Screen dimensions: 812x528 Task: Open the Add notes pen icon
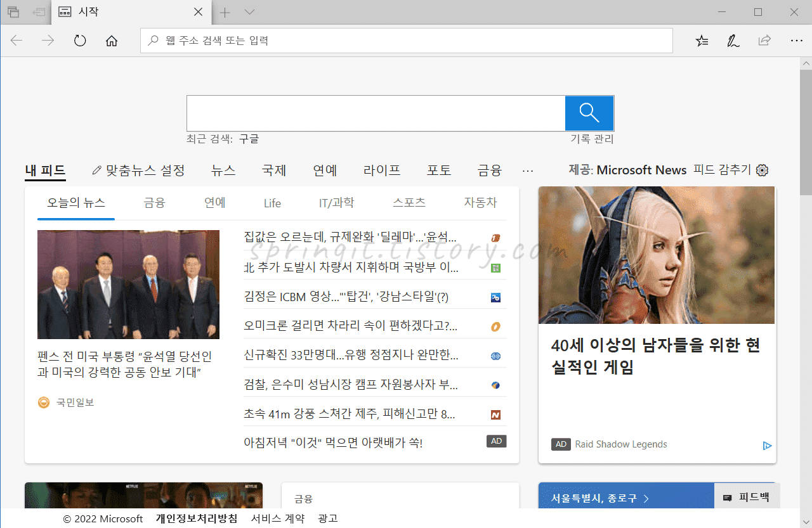pos(733,41)
